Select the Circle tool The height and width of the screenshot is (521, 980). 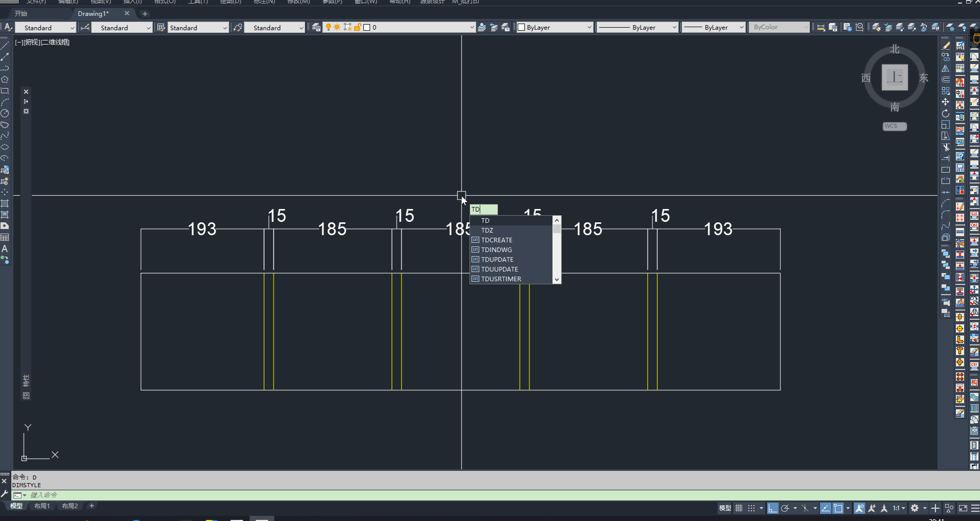(x=5, y=113)
